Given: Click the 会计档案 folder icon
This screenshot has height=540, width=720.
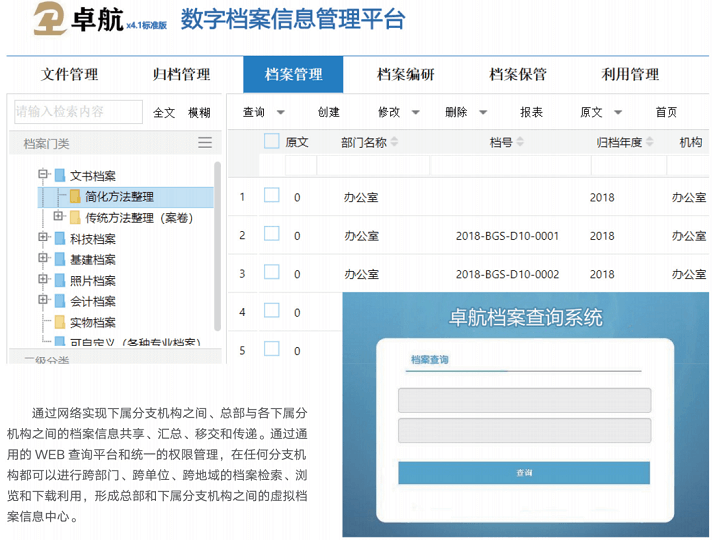Looking at the screenshot, I should point(60,301).
